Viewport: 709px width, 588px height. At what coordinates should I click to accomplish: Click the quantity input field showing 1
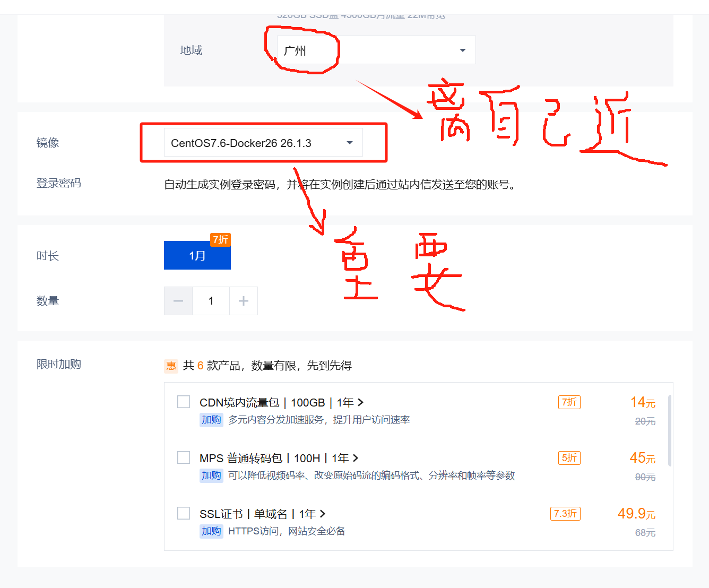(211, 301)
